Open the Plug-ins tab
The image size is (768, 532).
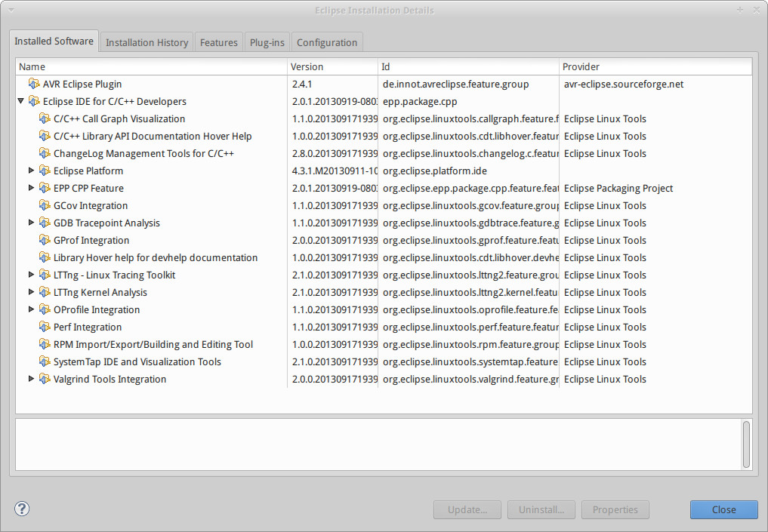pyautogui.click(x=267, y=42)
